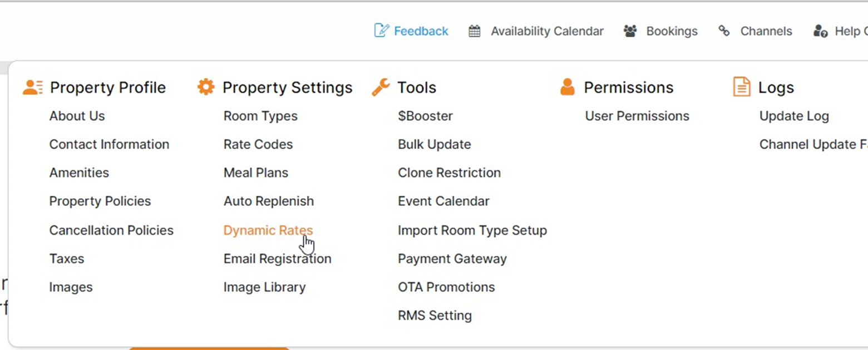Open the Feedback link
Screen dimensions: 868x350
coord(421,31)
